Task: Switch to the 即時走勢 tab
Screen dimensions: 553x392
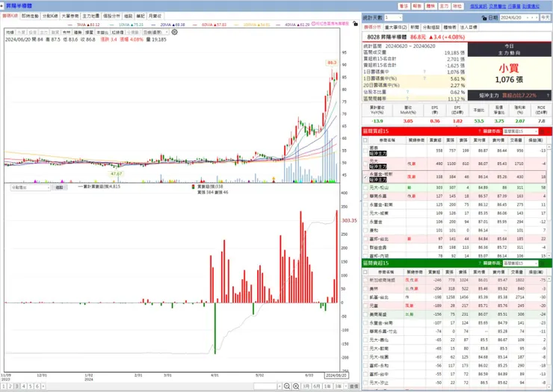Action: [31, 16]
